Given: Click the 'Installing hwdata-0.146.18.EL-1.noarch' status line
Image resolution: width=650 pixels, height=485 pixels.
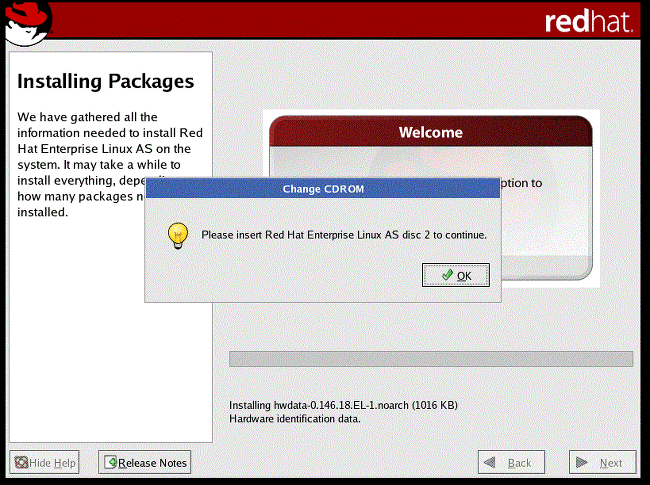Looking at the screenshot, I should pos(343,405).
